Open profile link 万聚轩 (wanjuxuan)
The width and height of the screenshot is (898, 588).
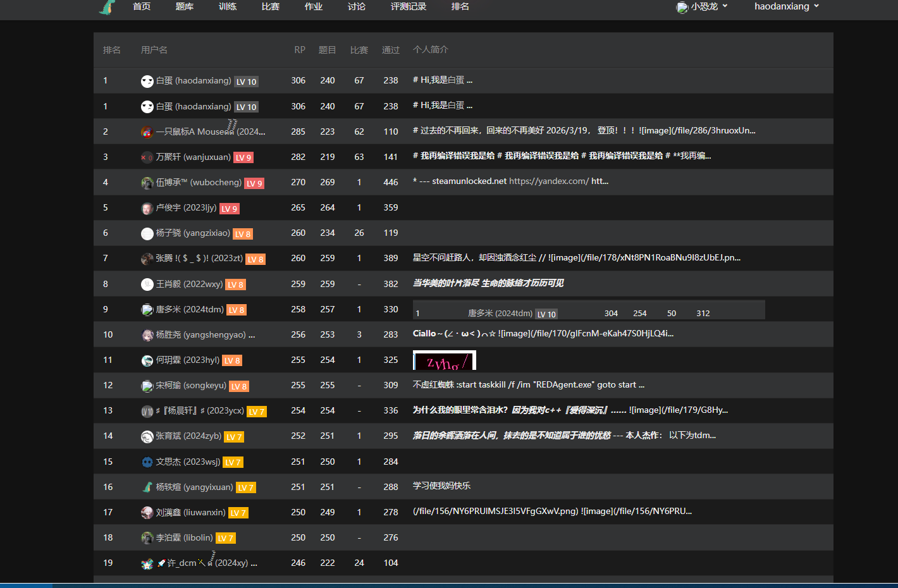pos(194,157)
